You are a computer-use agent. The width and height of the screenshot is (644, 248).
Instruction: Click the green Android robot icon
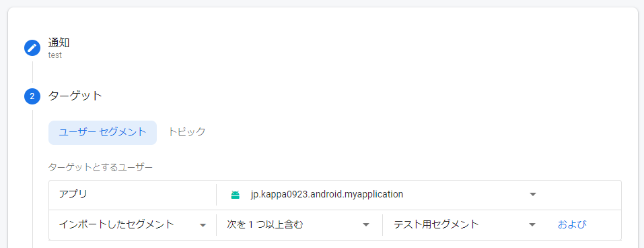point(236,195)
